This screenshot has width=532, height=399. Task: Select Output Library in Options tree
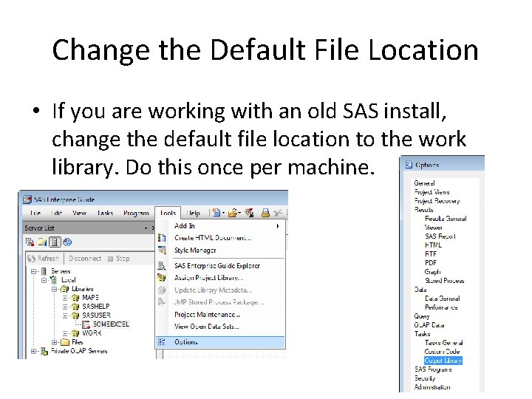click(x=443, y=361)
